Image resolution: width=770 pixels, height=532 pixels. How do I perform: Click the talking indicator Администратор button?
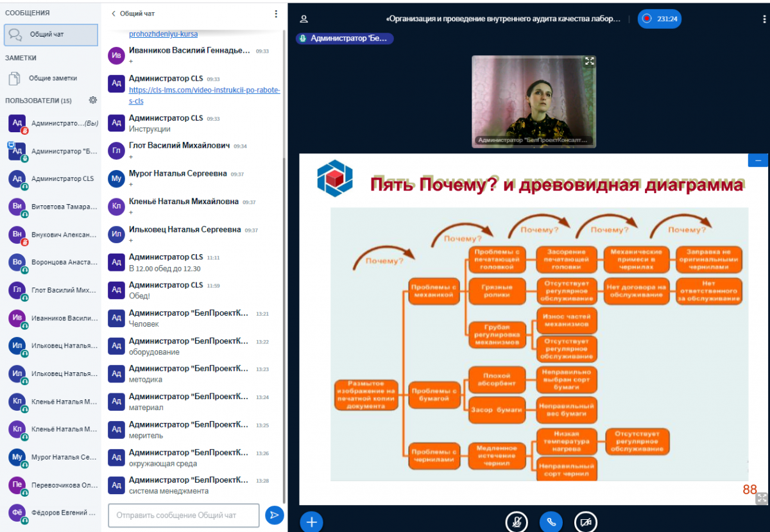345,39
